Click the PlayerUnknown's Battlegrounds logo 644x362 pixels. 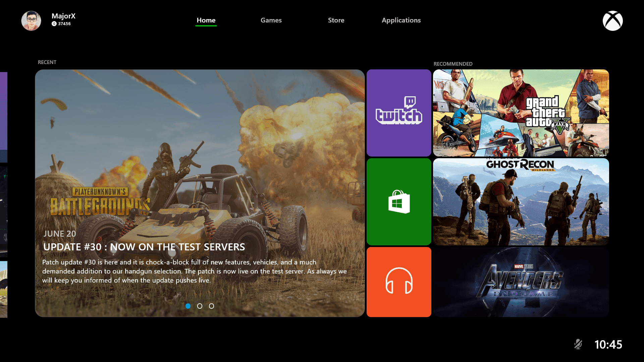(x=100, y=201)
